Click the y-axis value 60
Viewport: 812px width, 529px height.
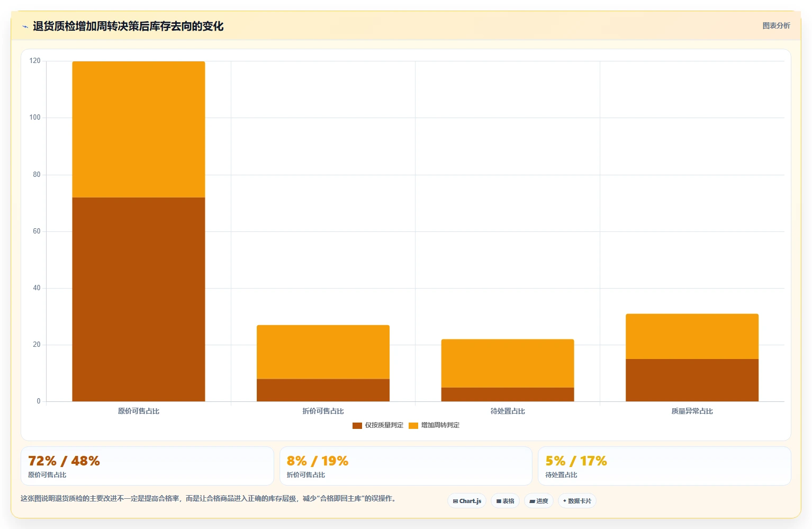point(37,231)
